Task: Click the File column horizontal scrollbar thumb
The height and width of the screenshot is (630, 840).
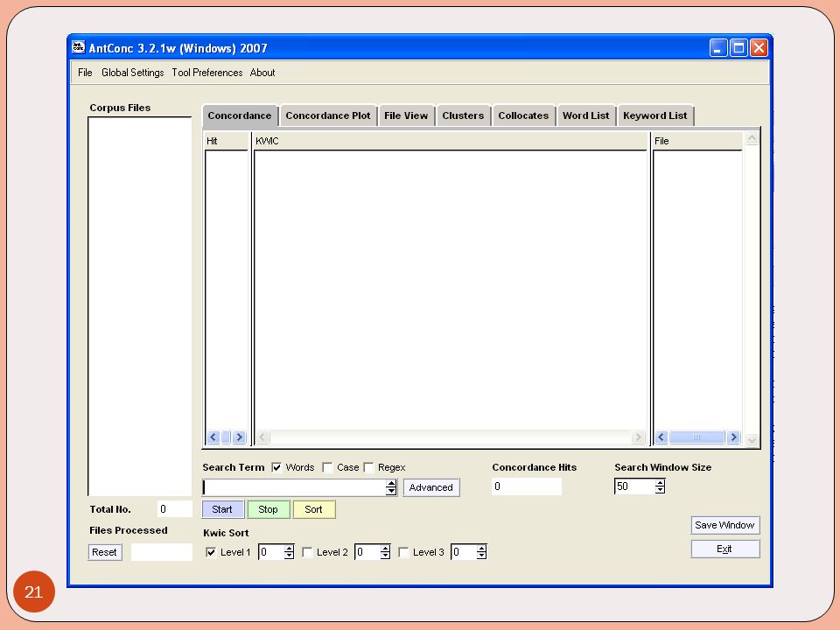Action: pos(696,437)
